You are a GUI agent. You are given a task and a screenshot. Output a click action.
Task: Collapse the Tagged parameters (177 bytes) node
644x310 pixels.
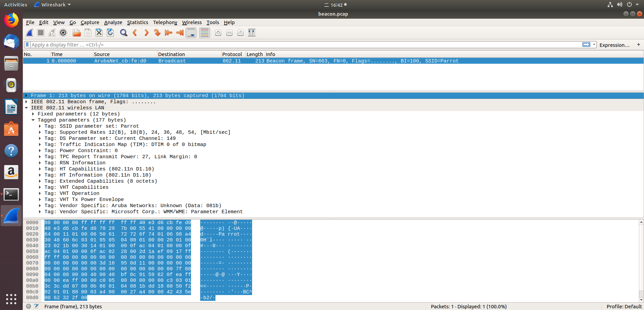click(x=33, y=120)
